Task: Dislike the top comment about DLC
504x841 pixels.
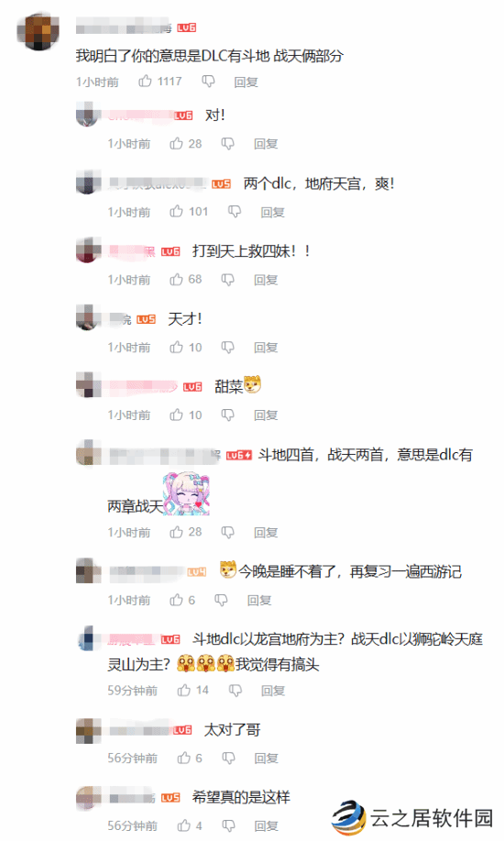Action: [x=208, y=82]
